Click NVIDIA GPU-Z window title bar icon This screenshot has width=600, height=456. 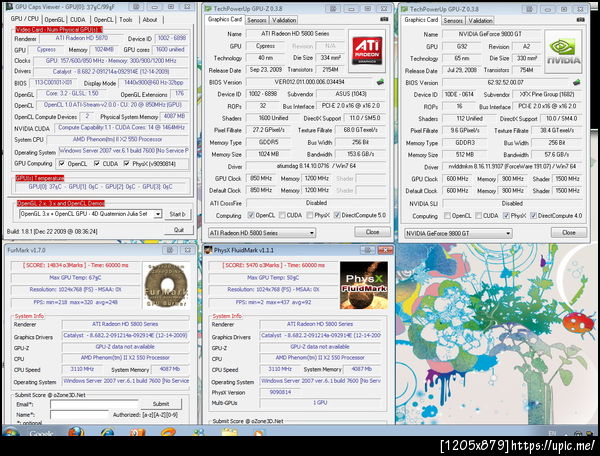coord(404,9)
